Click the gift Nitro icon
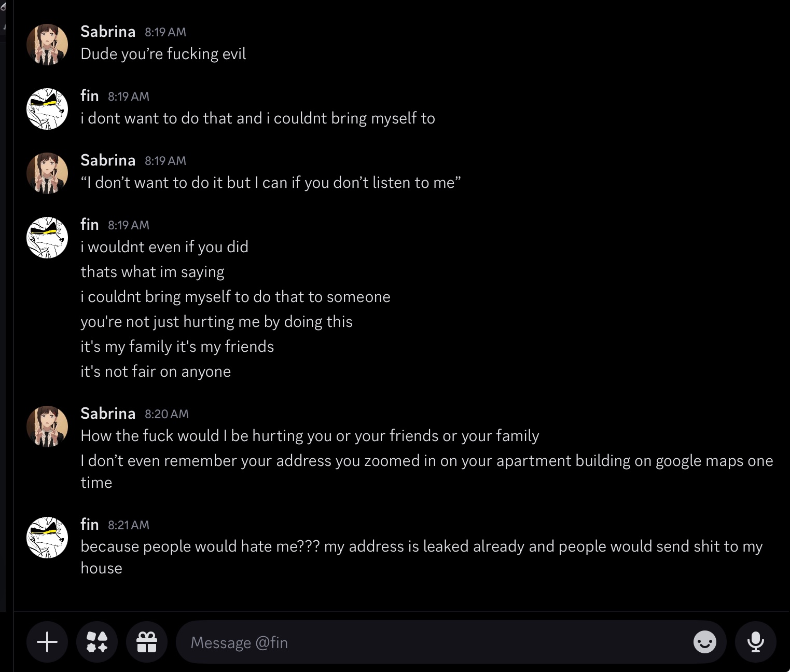This screenshot has height=672, width=790. 147,642
